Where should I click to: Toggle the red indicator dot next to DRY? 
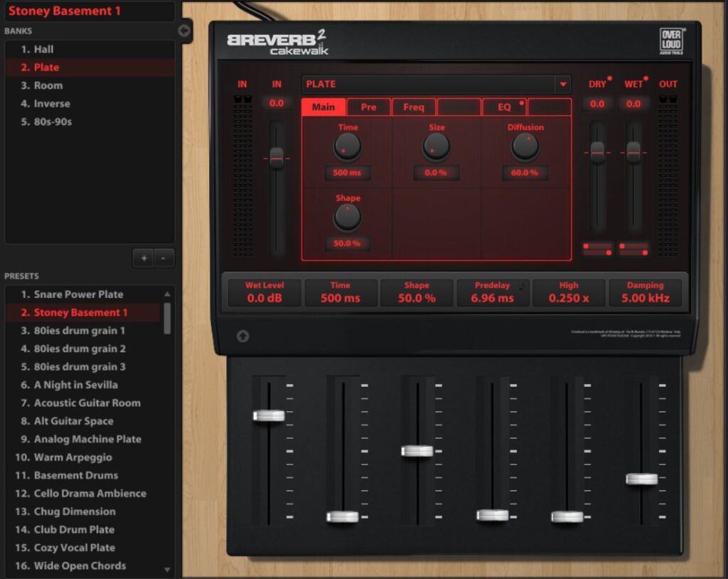tap(609, 78)
